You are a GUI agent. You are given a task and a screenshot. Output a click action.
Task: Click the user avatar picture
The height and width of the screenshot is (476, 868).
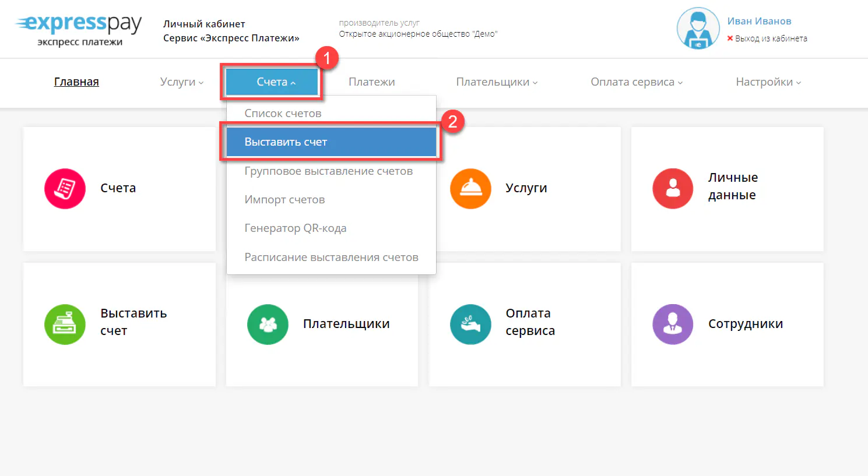698,29
